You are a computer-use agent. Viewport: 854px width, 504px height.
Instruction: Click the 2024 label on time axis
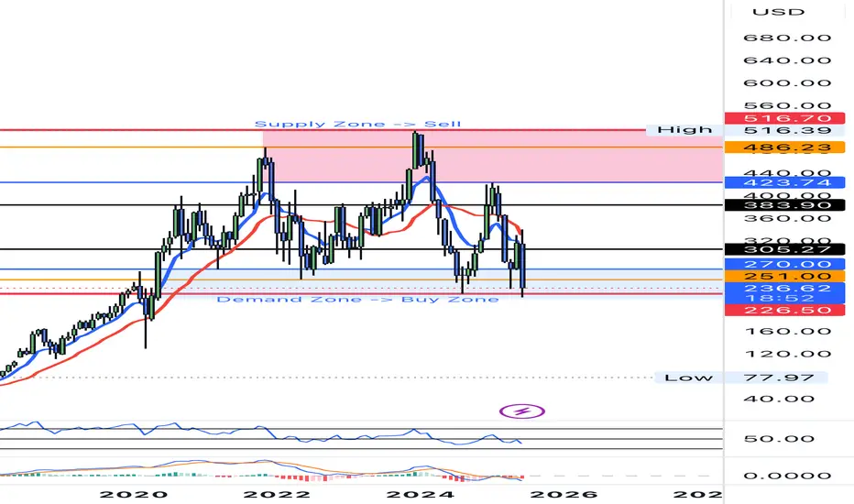tap(420, 495)
